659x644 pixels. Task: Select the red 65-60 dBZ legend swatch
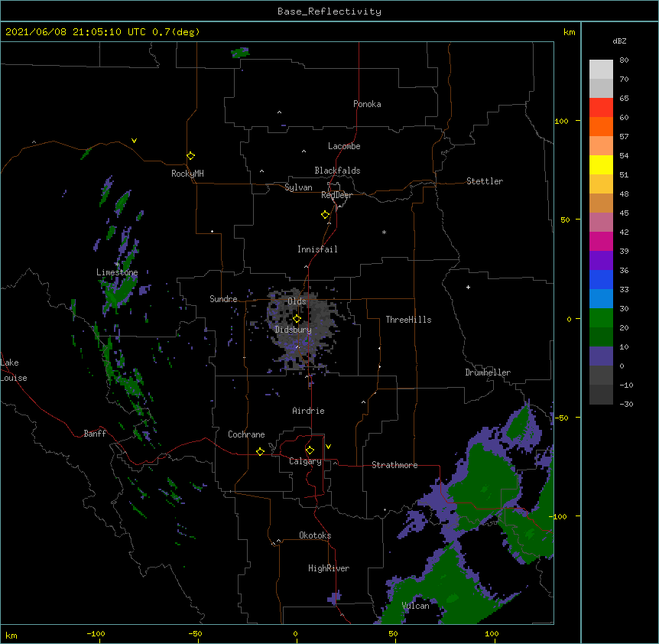pyautogui.click(x=601, y=107)
